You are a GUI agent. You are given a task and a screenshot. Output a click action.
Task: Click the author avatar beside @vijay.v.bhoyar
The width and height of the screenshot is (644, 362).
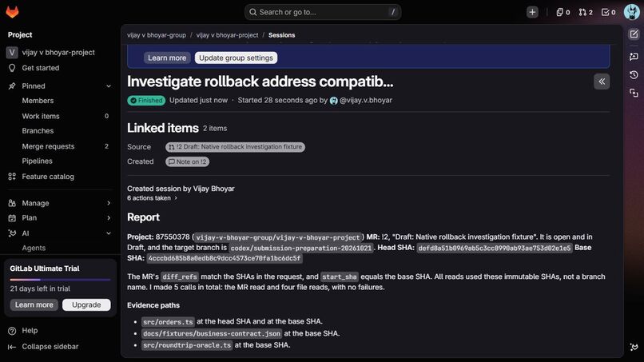[333, 100]
